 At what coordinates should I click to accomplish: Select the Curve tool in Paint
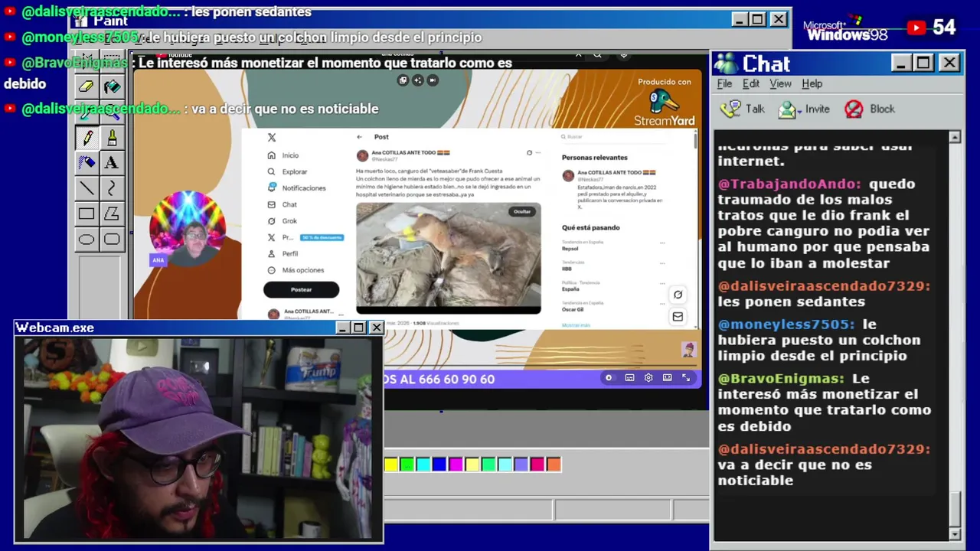tap(112, 188)
